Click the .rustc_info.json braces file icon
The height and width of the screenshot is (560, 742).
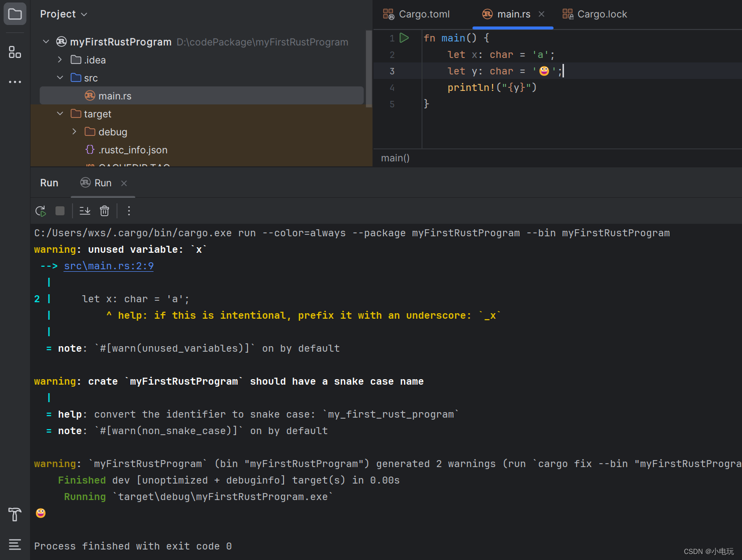point(90,149)
